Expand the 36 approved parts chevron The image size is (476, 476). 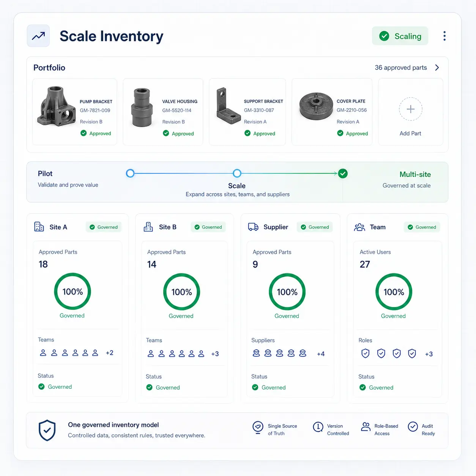pos(437,68)
